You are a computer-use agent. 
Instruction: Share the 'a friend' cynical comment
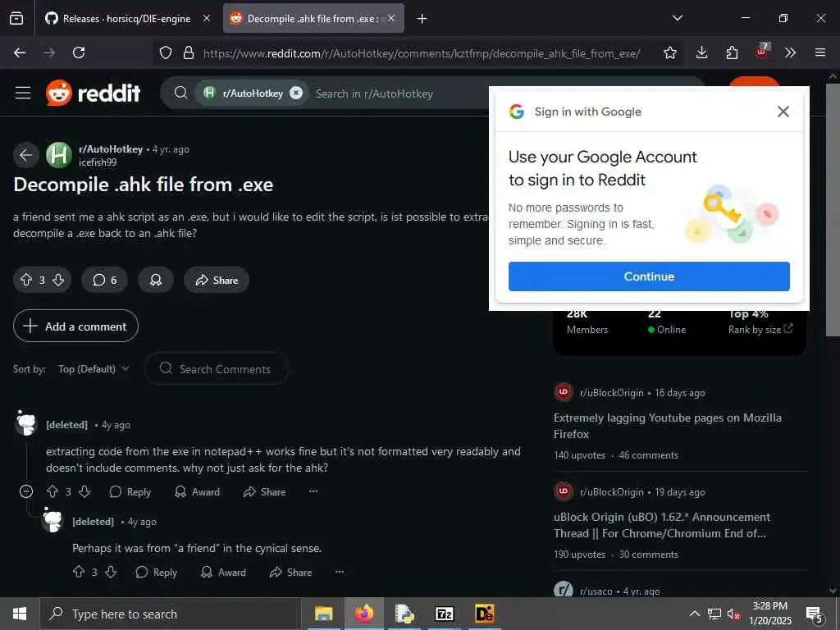click(291, 572)
